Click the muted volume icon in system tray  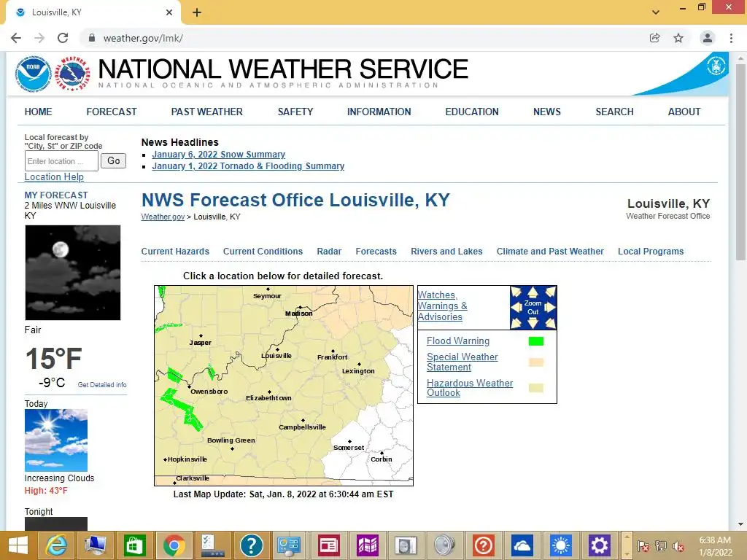[678, 546]
